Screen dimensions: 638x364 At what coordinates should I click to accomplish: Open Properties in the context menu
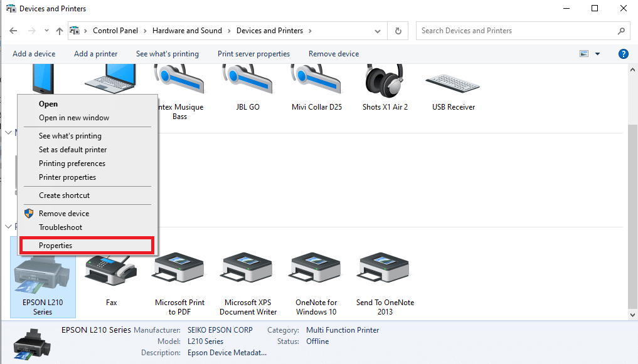click(x=87, y=246)
